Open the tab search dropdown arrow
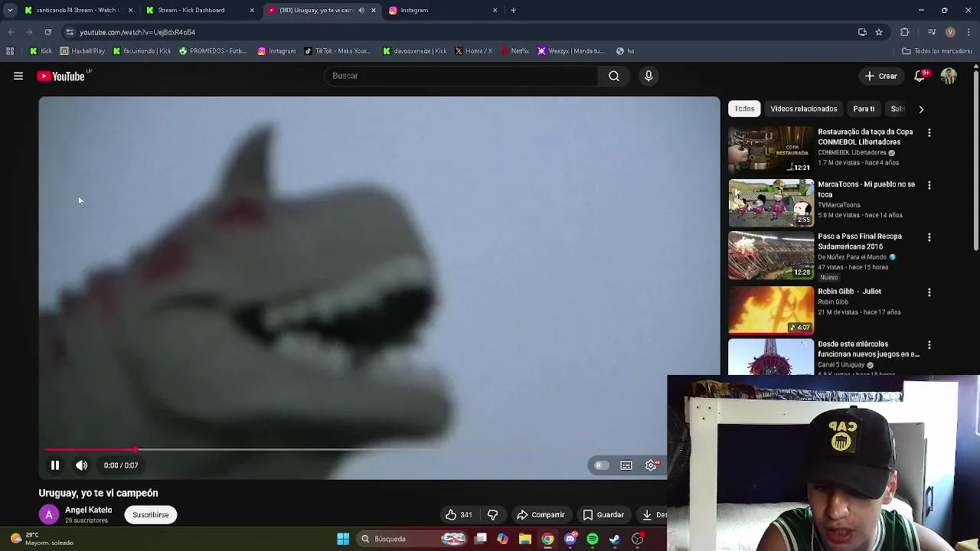980x551 pixels. click(x=10, y=10)
